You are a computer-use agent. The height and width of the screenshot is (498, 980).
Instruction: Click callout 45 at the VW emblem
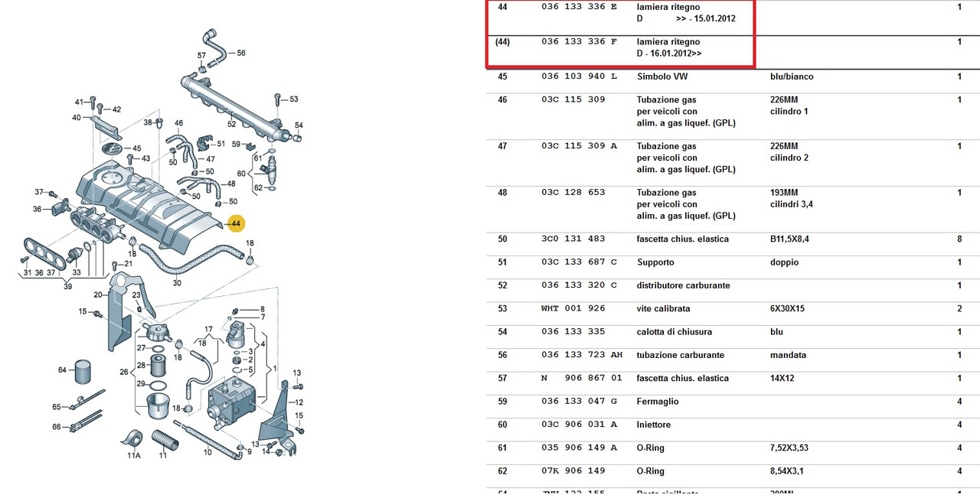tap(137, 148)
